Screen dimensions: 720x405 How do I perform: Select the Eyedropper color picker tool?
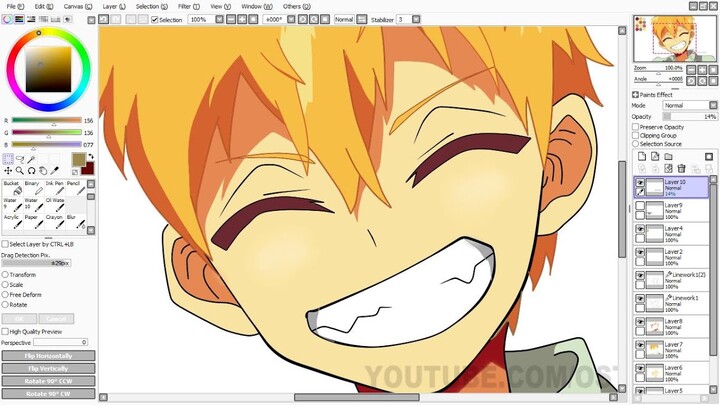click(54, 171)
